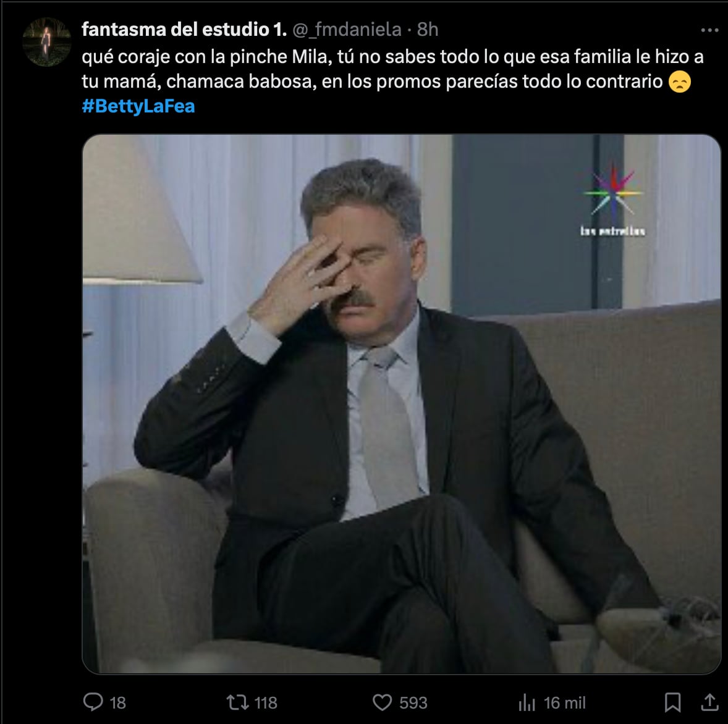728x724 pixels.
Task: Click the like count "593"
Action: tap(413, 702)
